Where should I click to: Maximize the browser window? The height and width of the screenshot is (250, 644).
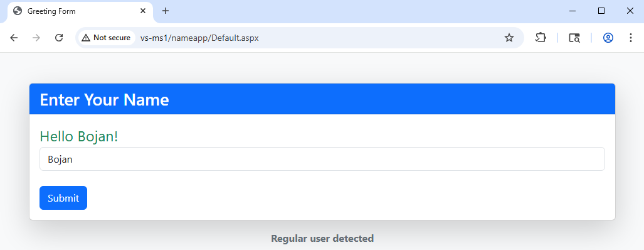coord(601,11)
